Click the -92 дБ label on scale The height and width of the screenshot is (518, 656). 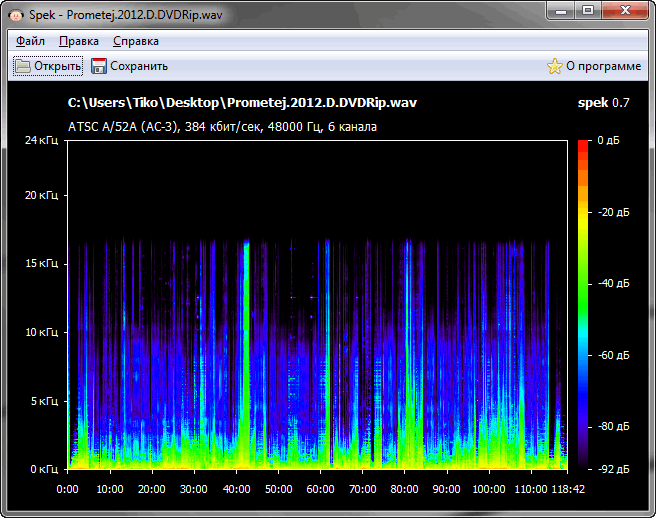point(613,468)
